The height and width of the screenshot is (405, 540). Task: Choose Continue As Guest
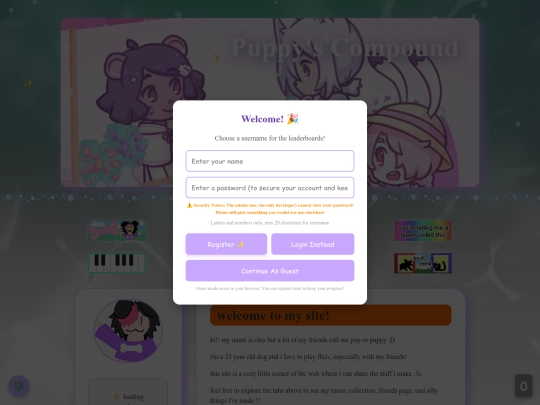click(x=270, y=271)
